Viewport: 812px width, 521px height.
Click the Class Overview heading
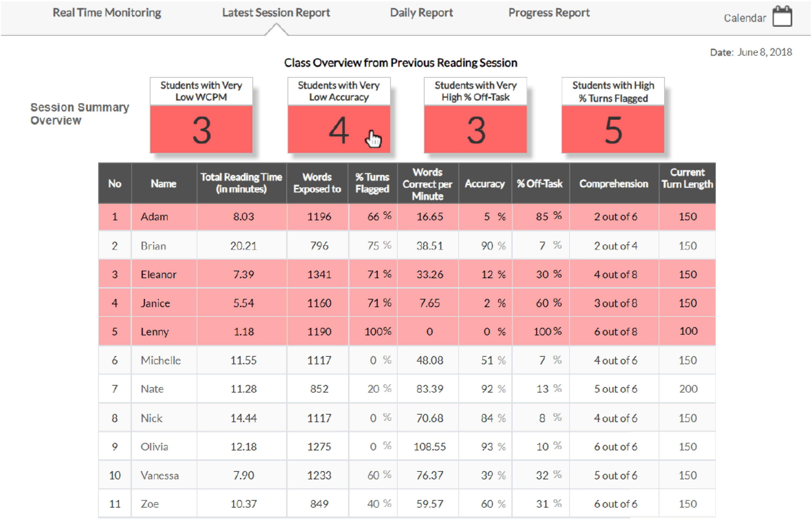401,63
